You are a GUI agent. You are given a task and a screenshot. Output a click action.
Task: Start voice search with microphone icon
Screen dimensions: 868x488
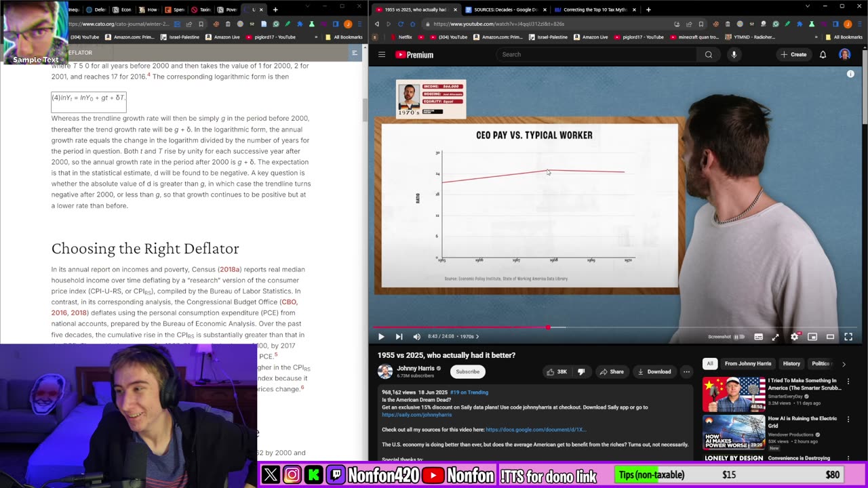tap(734, 54)
